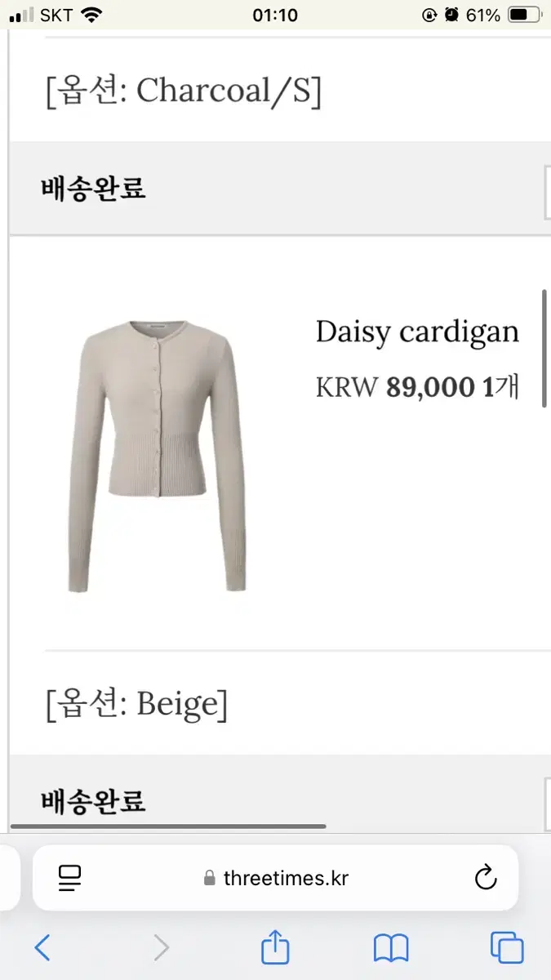This screenshot has height=980, width=551.
Task: Select the Charcoal/S option text
Action: (183, 91)
